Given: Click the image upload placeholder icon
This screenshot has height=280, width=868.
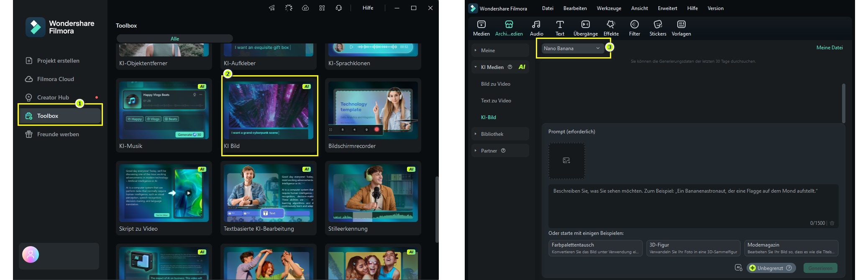Looking at the screenshot, I should (x=566, y=160).
